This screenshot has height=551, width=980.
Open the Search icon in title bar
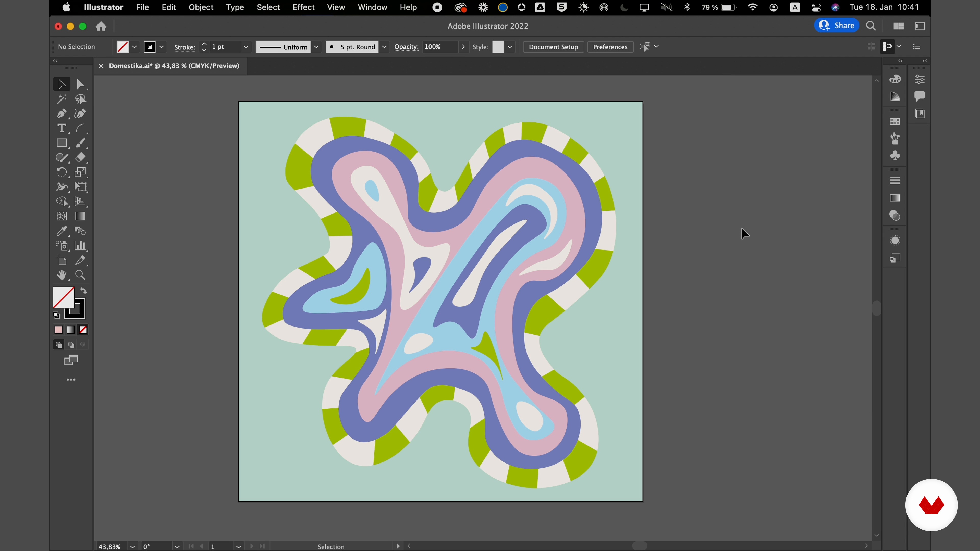tap(871, 26)
